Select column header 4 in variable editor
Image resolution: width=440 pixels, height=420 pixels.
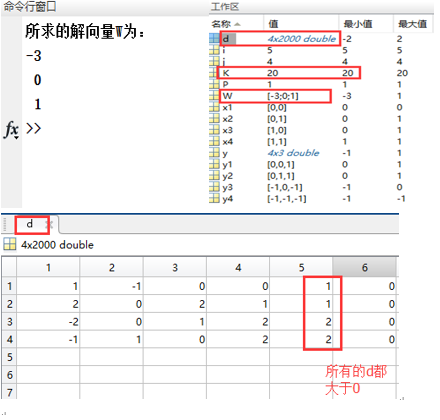238,267
